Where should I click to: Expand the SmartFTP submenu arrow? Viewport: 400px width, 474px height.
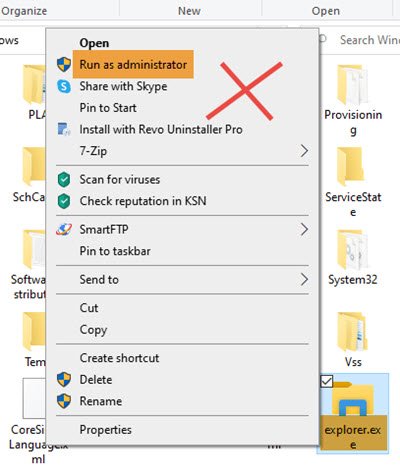304,229
